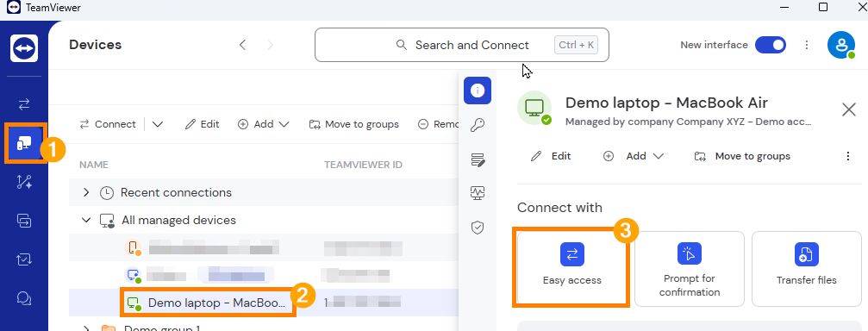Go back with the left arrow

point(242,45)
